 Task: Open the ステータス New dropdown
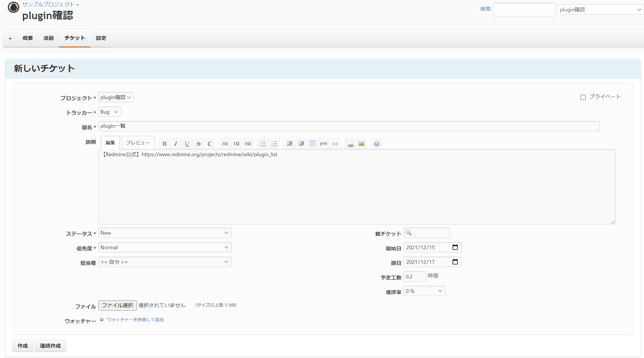pos(165,233)
